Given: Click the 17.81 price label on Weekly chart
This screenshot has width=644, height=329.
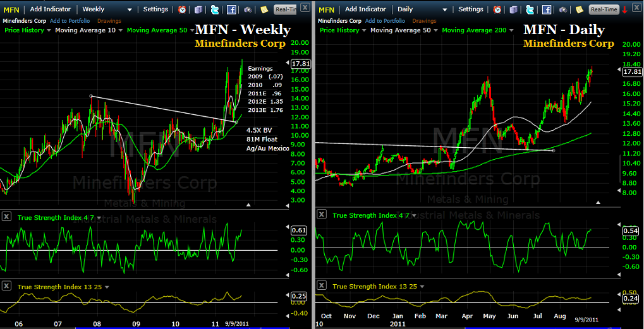Looking at the screenshot, I should [x=300, y=64].
